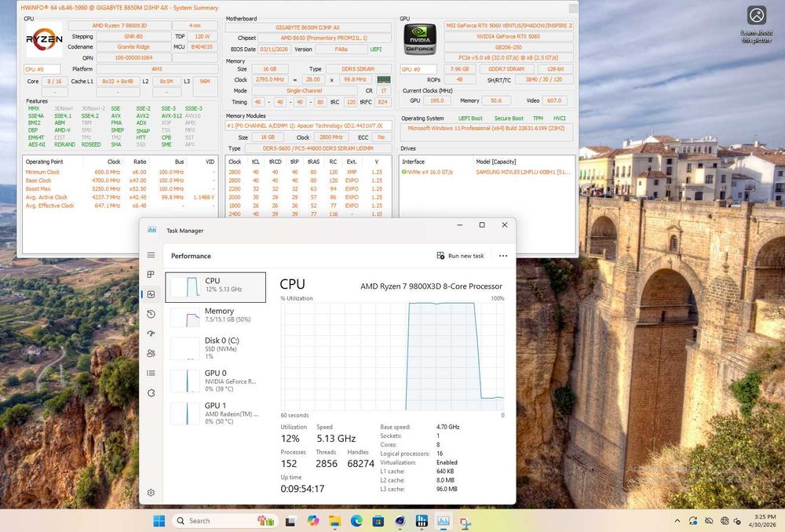Switch to Cinebench sphere taskbar icon
Image resolution: width=785 pixels, height=532 pixels.
coord(400,521)
